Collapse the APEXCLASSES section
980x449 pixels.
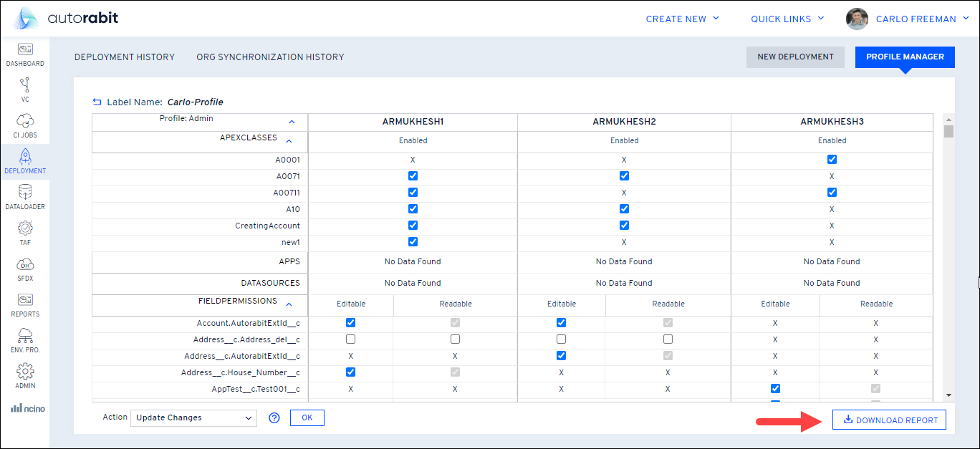click(289, 141)
